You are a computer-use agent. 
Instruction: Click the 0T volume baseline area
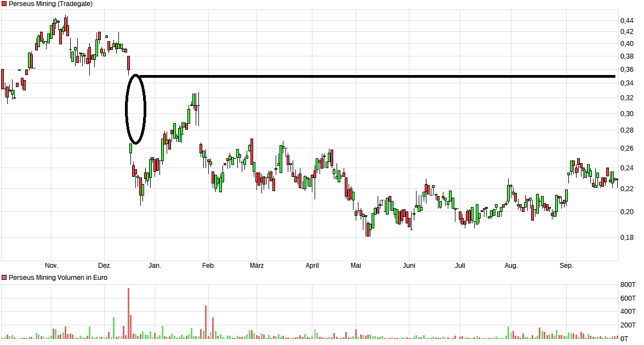[x=625, y=338]
